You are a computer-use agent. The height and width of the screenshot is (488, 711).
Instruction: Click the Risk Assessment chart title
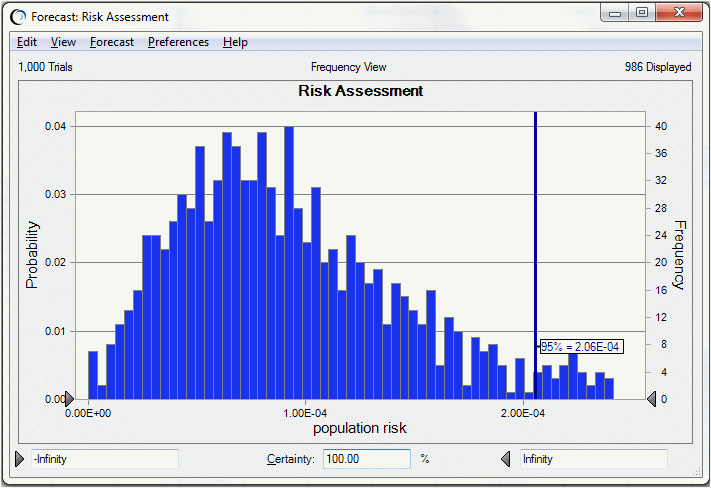click(x=360, y=91)
